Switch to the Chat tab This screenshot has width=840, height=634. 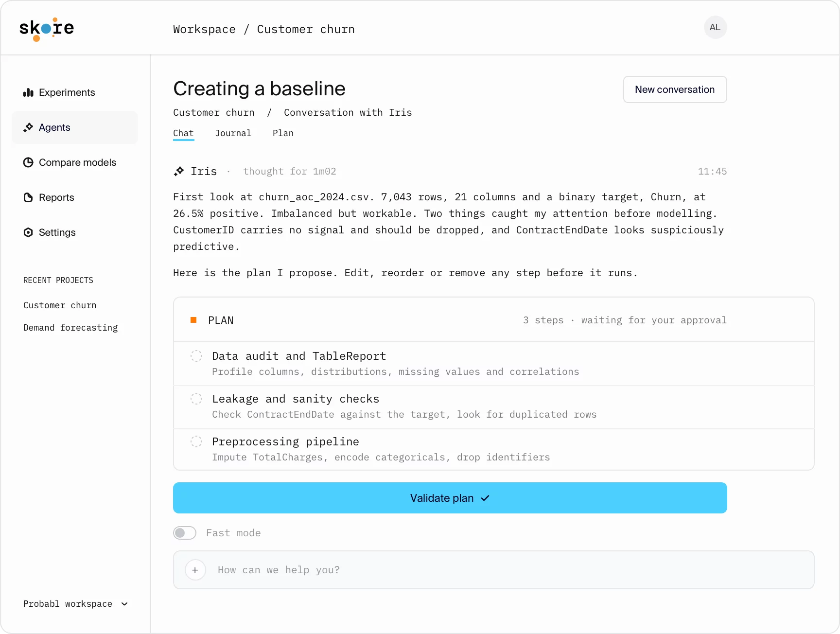click(x=183, y=133)
